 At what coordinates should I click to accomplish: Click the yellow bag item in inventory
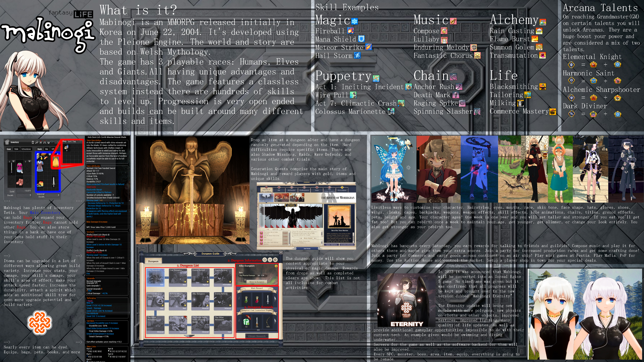(56, 162)
